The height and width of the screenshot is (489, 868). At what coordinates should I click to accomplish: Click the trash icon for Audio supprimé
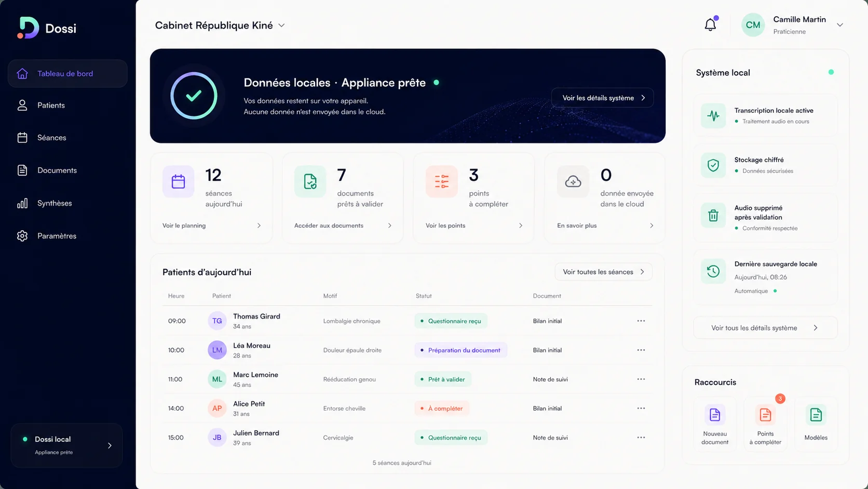tap(713, 215)
